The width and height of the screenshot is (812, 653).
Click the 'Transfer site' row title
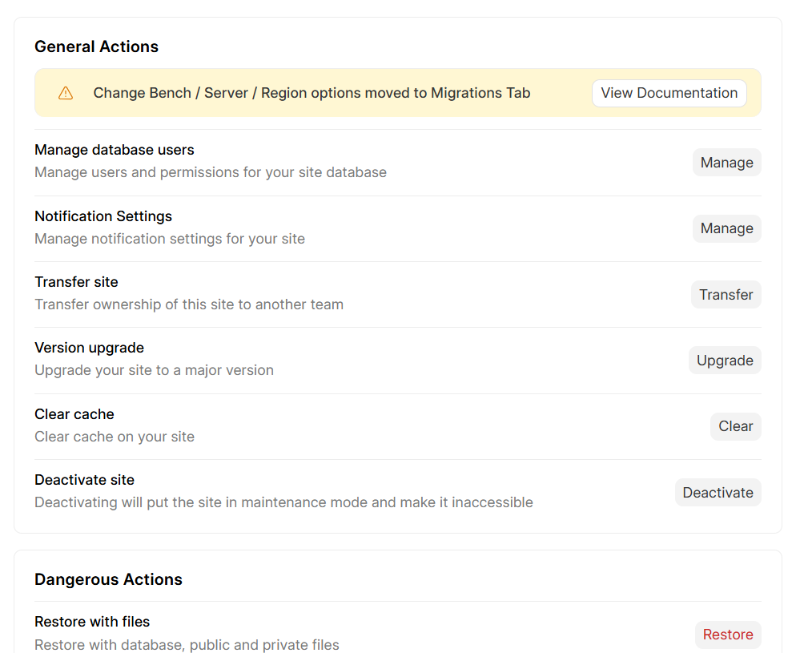click(x=76, y=282)
